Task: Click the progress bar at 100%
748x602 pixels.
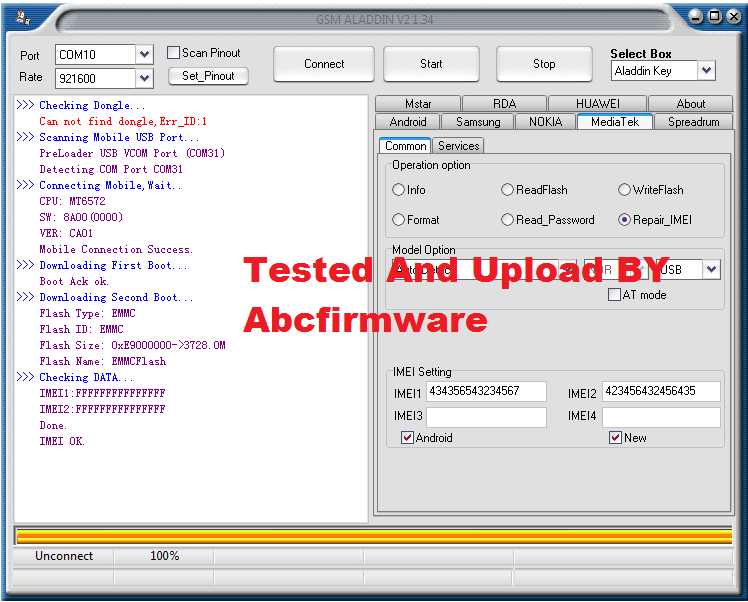Action: tap(374, 535)
